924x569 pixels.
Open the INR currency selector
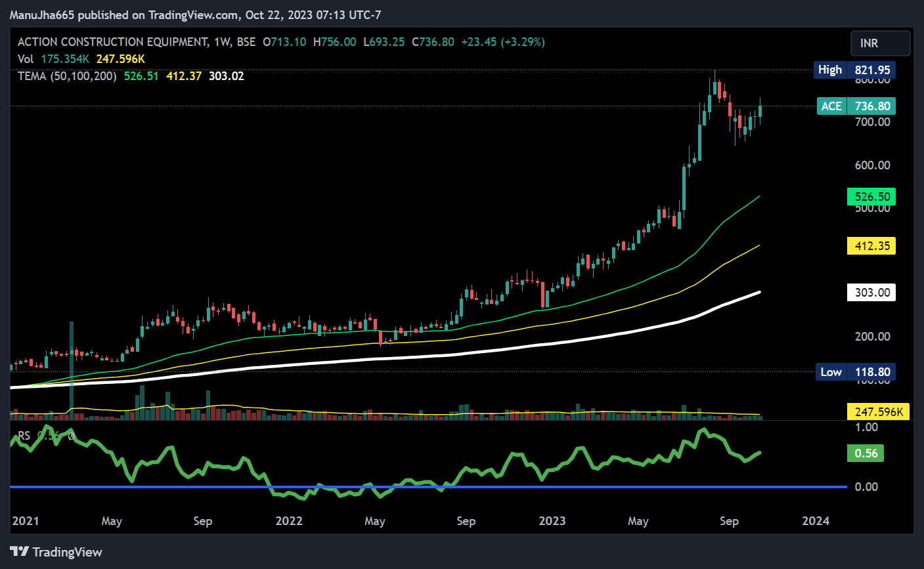point(880,43)
